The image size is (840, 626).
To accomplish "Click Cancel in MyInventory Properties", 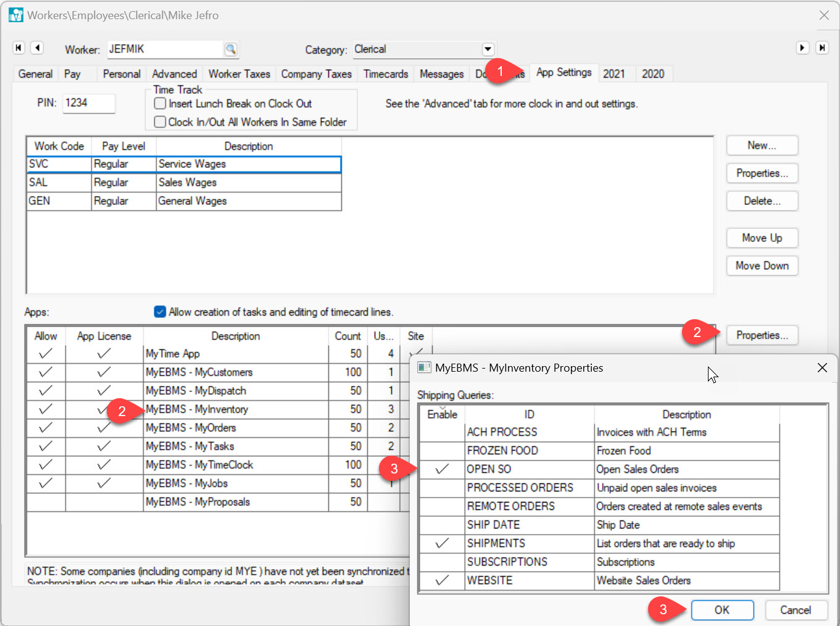I will coord(796,610).
